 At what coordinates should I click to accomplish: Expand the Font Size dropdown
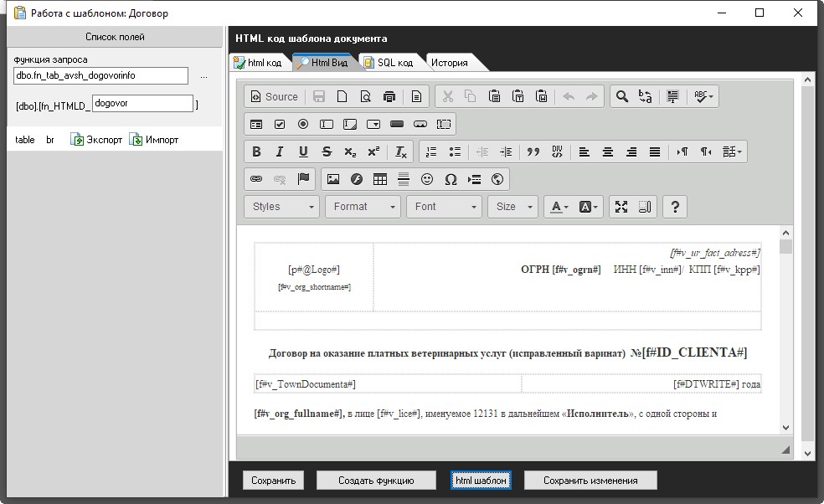[x=513, y=207]
